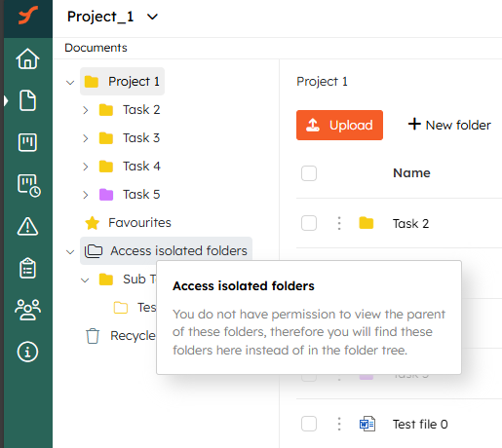
Task: Click the orange Upload button
Action: click(339, 125)
